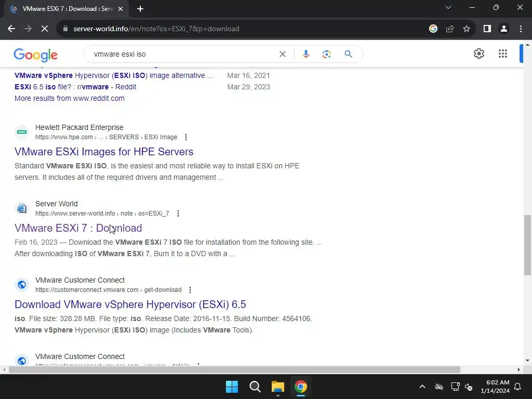
Task: Open the notification bell
Action: [x=518, y=387]
